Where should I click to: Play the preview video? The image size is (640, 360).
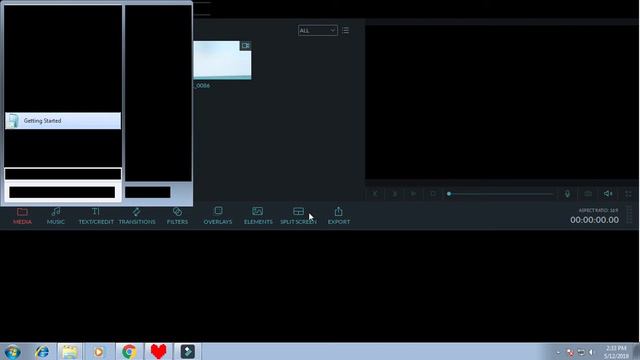(x=413, y=194)
